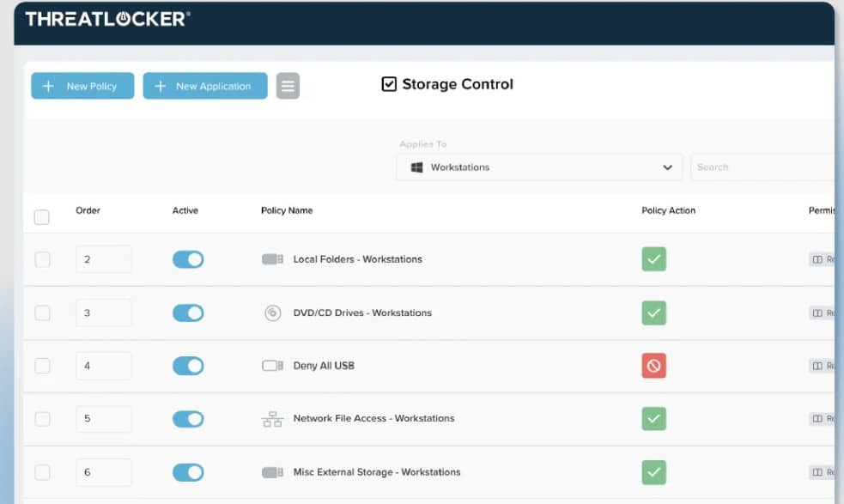The width and height of the screenshot is (844, 504).
Task: Click the Windows logo in Workstations dropdown
Action: pos(416,167)
